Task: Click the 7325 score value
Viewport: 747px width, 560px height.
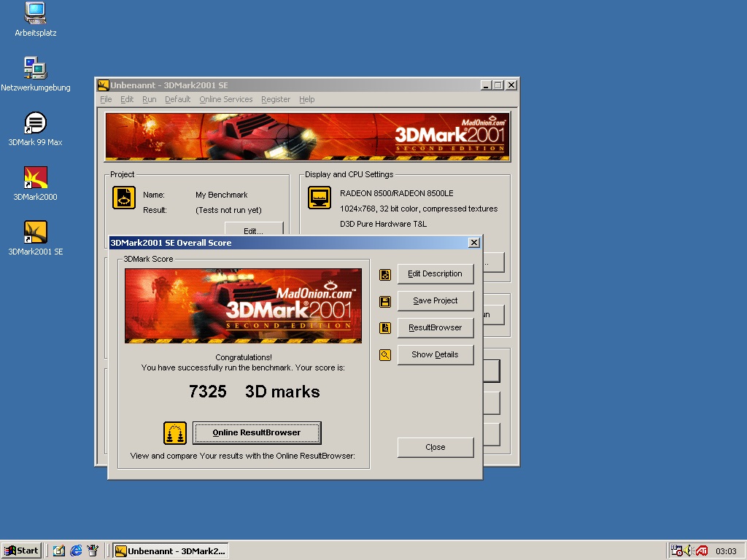Action: click(208, 392)
